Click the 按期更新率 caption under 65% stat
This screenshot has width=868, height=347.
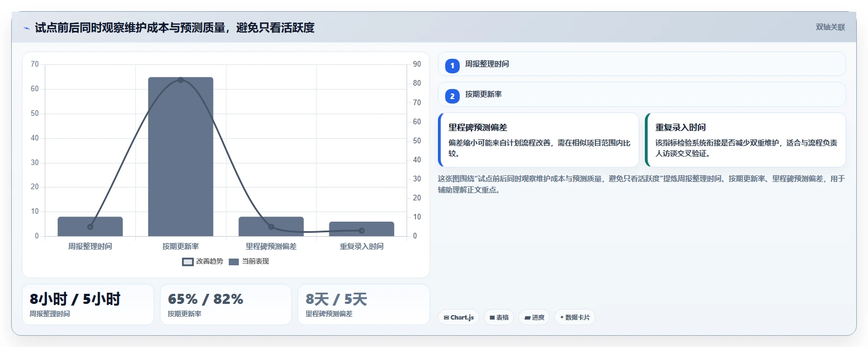point(185,314)
